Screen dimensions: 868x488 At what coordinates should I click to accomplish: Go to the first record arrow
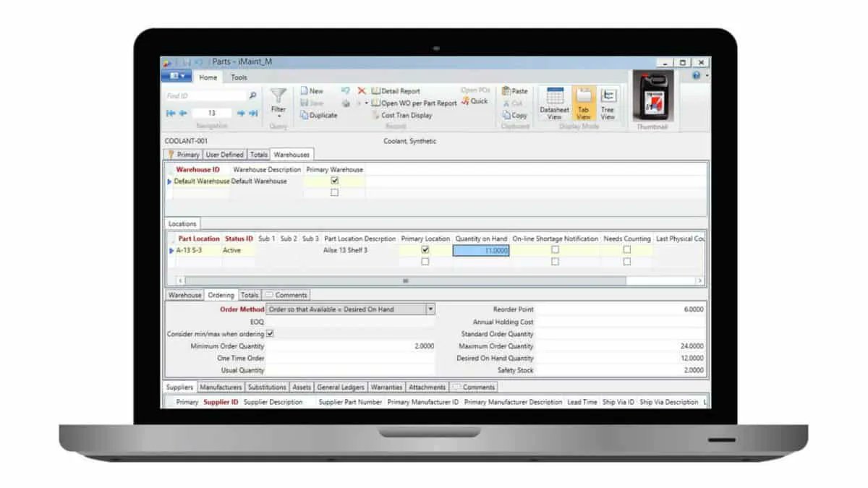point(171,113)
